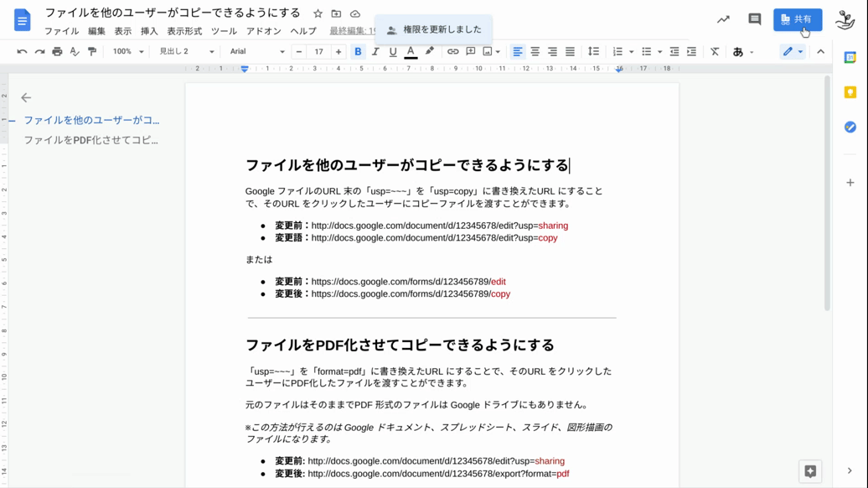This screenshot has height=488, width=868.
Task: Open Google Tasks side panel
Action: coord(850,127)
